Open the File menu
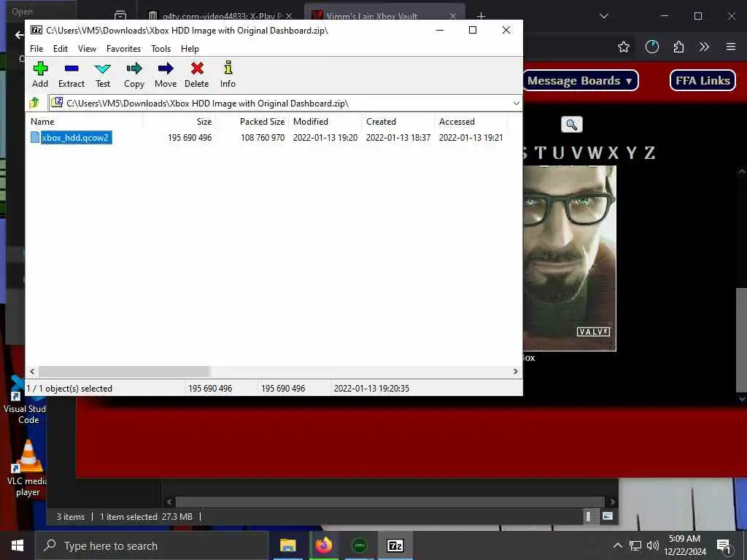This screenshot has width=747, height=560. tap(36, 49)
